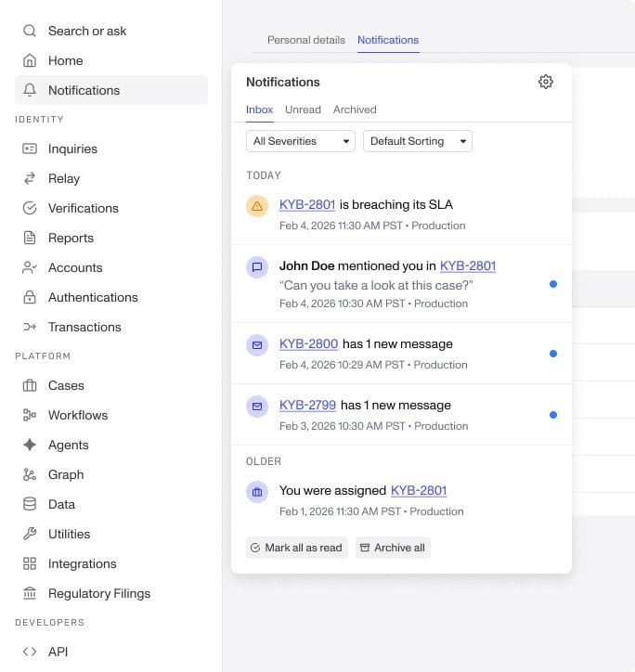Toggle unread dot on John Doe mention

pyautogui.click(x=553, y=284)
